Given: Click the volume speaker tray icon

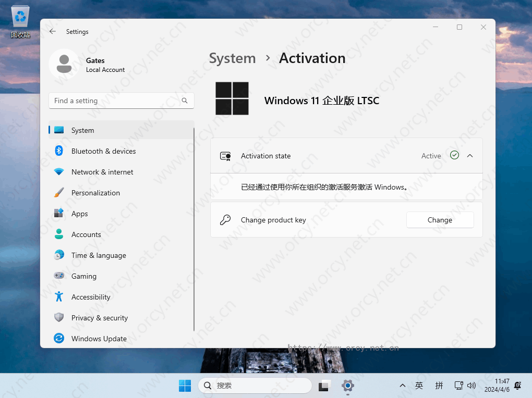Looking at the screenshot, I should click(471, 385).
